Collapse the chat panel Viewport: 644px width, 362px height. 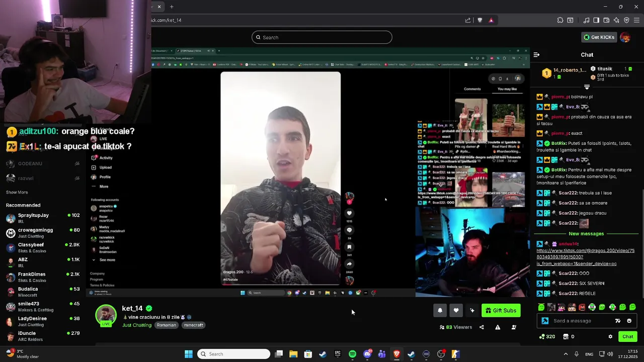coord(536,55)
